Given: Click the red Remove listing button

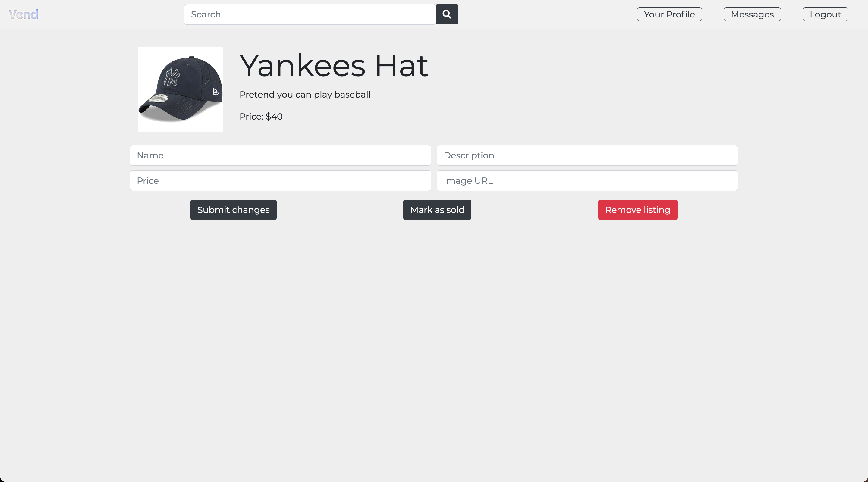Looking at the screenshot, I should pyautogui.click(x=637, y=210).
